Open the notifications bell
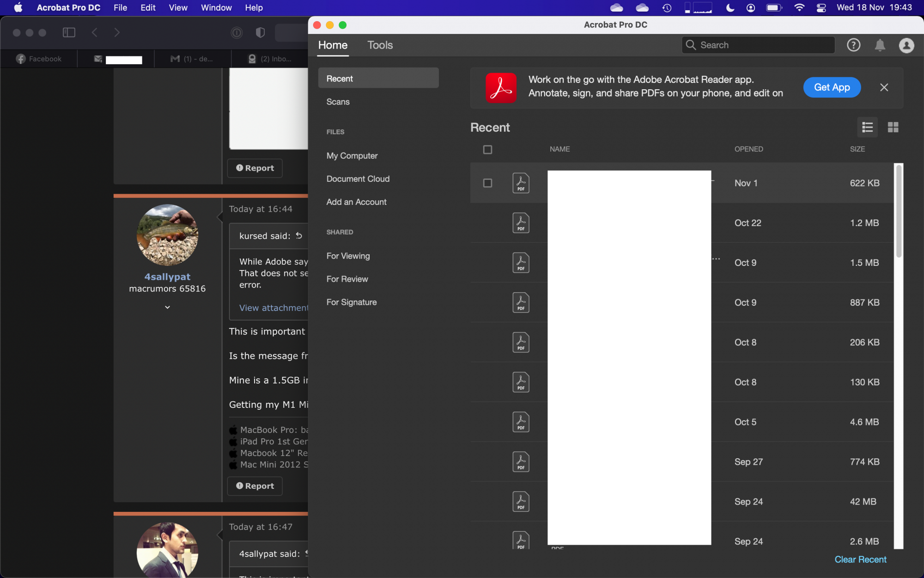Image resolution: width=924 pixels, height=578 pixels. click(880, 45)
